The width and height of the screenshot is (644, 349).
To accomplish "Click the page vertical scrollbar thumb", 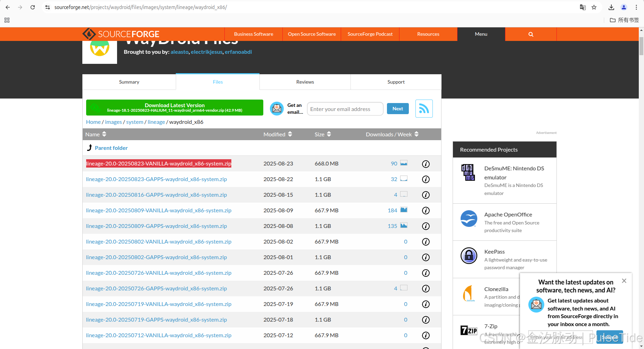I will tap(641, 45).
